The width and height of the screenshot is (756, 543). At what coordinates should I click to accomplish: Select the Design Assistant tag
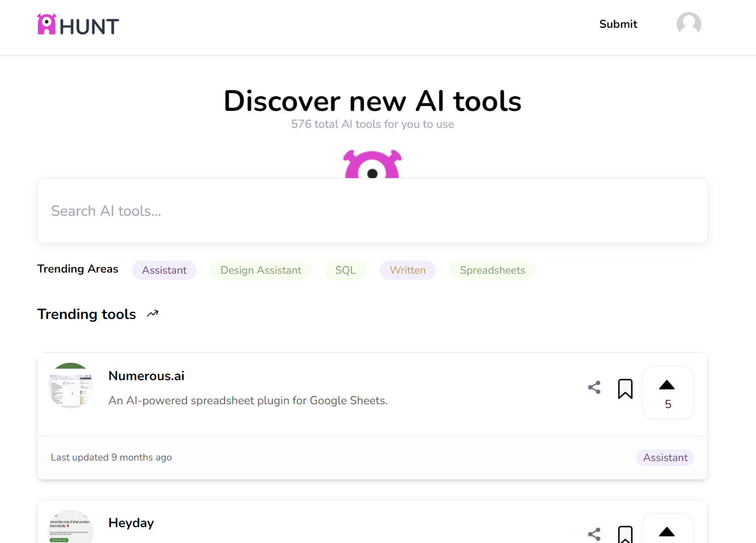point(261,270)
